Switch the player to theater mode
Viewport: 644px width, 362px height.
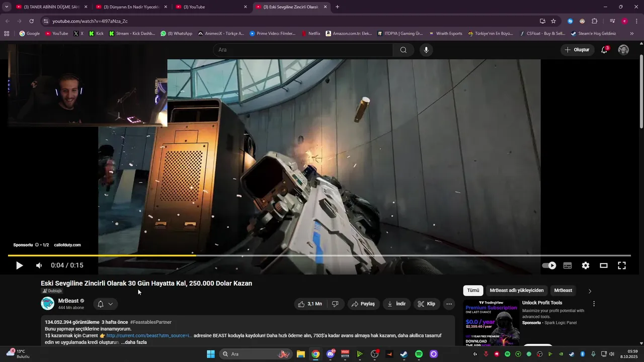click(x=604, y=265)
